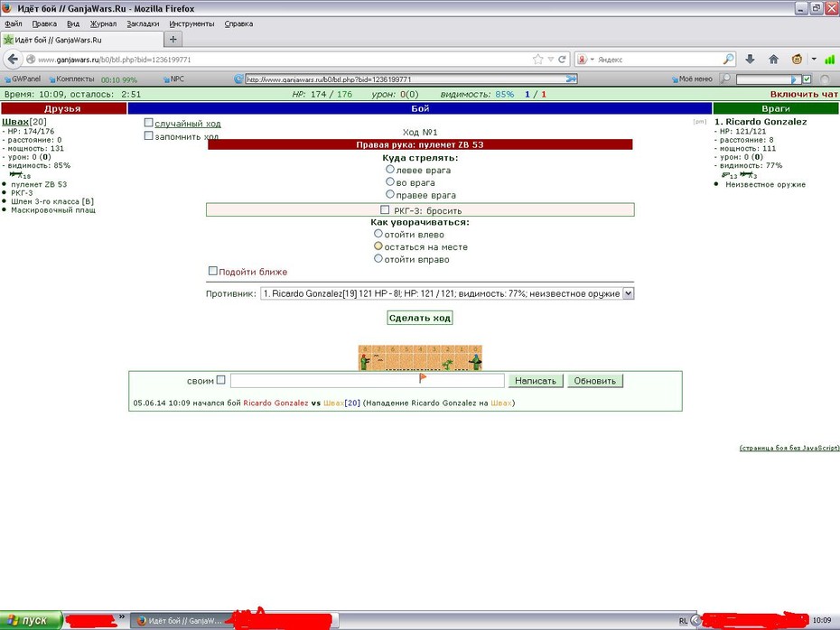This screenshot has width=840, height=630.
Task: Select the 'Идёт бой // GanjaWars.Ru' tab
Action: point(82,40)
